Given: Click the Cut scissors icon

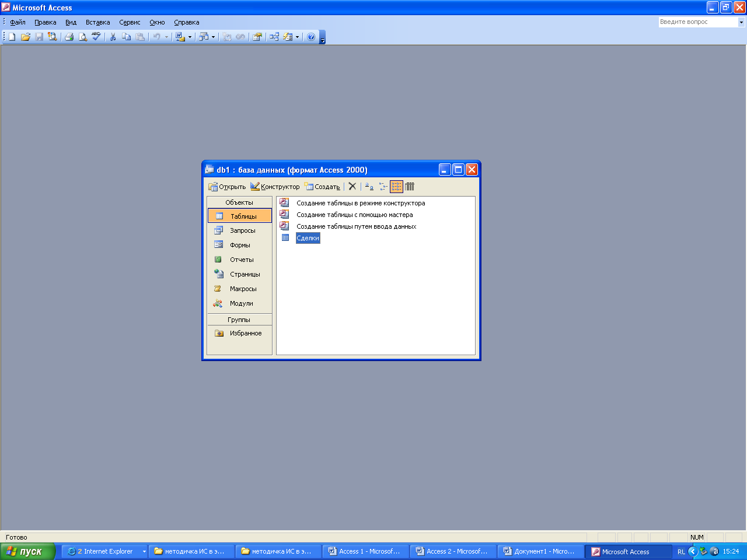Looking at the screenshot, I should [113, 37].
